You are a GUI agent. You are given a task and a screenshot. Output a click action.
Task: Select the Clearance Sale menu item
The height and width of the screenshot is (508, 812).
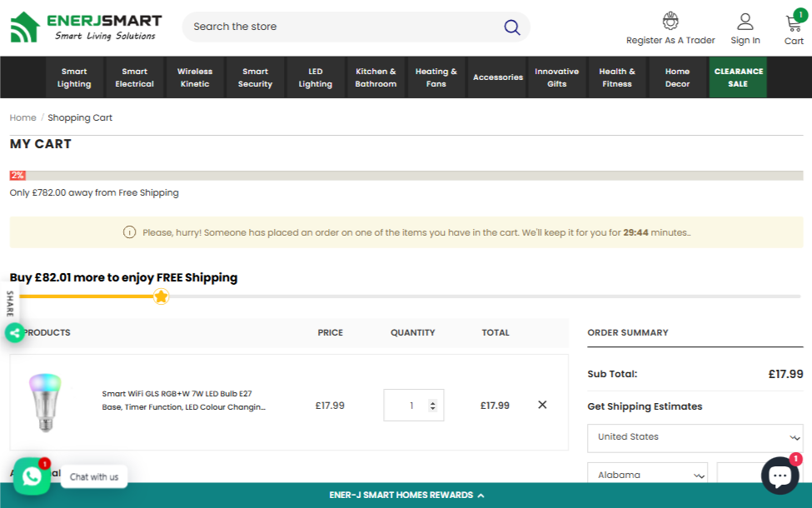738,77
